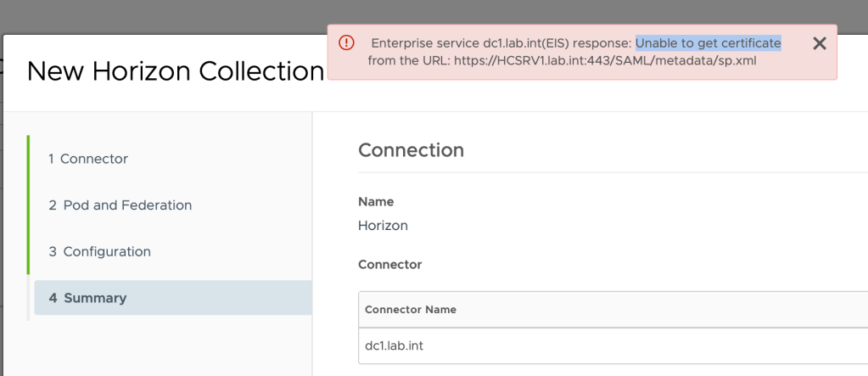The height and width of the screenshot is (376, 868).
Task: Open the Pod and Federation step
Action: (x=120, y=205)
